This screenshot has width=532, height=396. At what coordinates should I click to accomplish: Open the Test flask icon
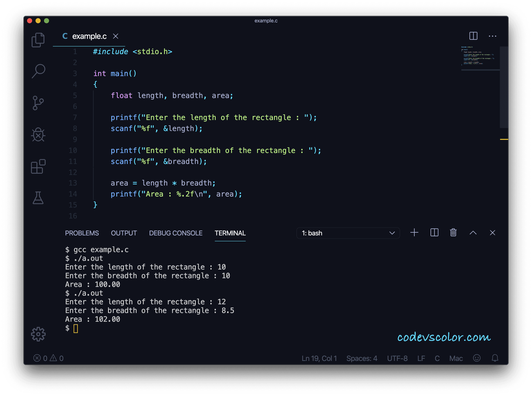point(38,198)
